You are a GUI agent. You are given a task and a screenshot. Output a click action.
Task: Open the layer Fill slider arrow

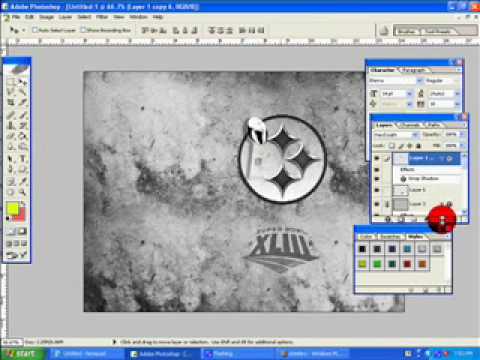click(x=462, y=146)
